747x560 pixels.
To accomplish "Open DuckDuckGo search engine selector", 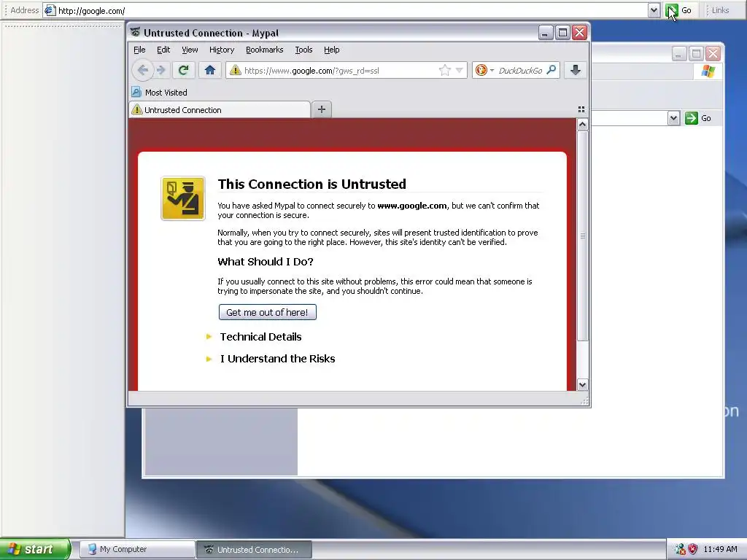I will click(484, 71).
